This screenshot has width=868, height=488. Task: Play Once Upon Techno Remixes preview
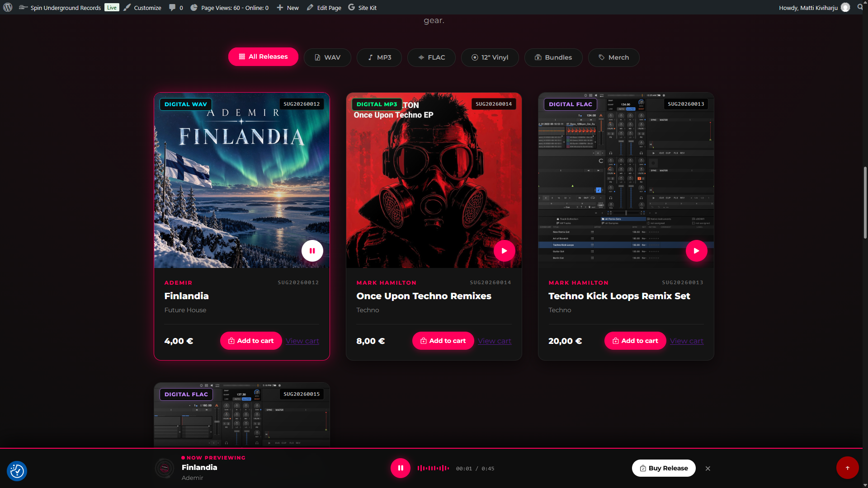click(x=505, y=251)
